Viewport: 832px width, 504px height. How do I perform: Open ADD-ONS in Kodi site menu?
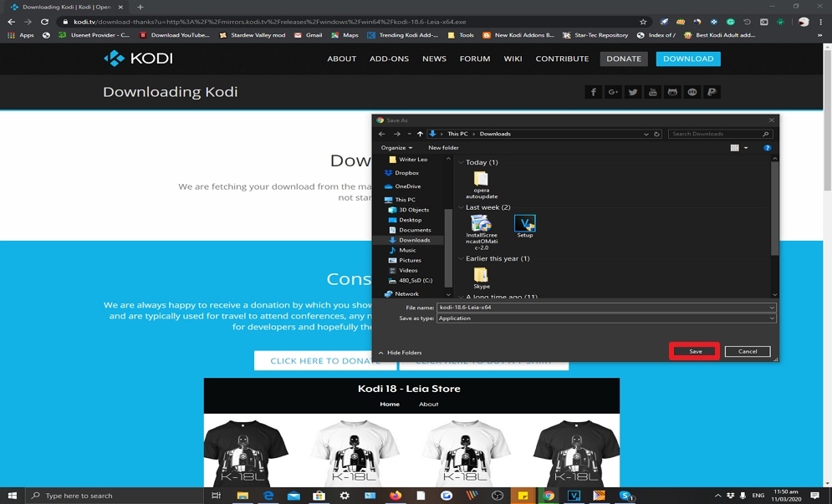pos(389,59)
